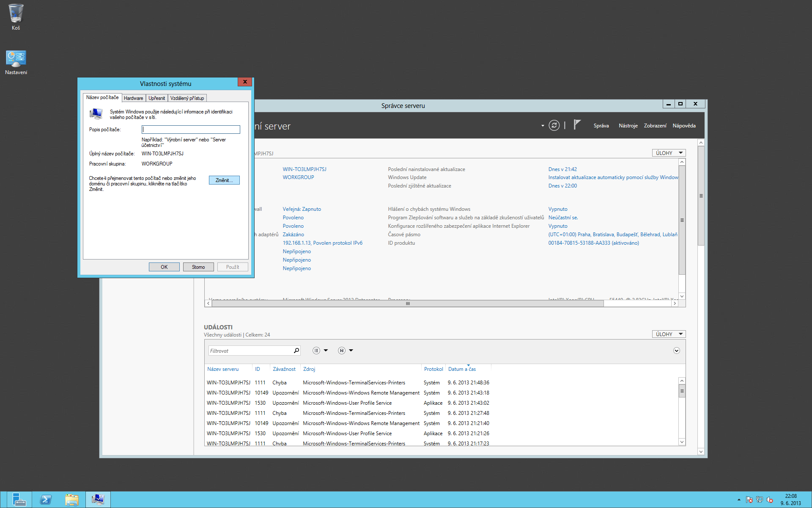Screen dimensions: 812x508
Task: Open the Vzdálený přístup tab
Action: [x=187, y=98]
